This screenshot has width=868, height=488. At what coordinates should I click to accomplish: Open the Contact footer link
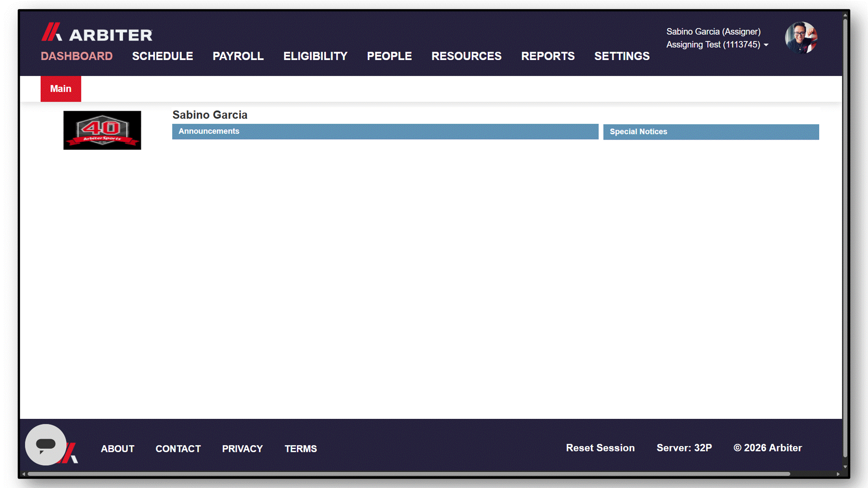[178, 449]
